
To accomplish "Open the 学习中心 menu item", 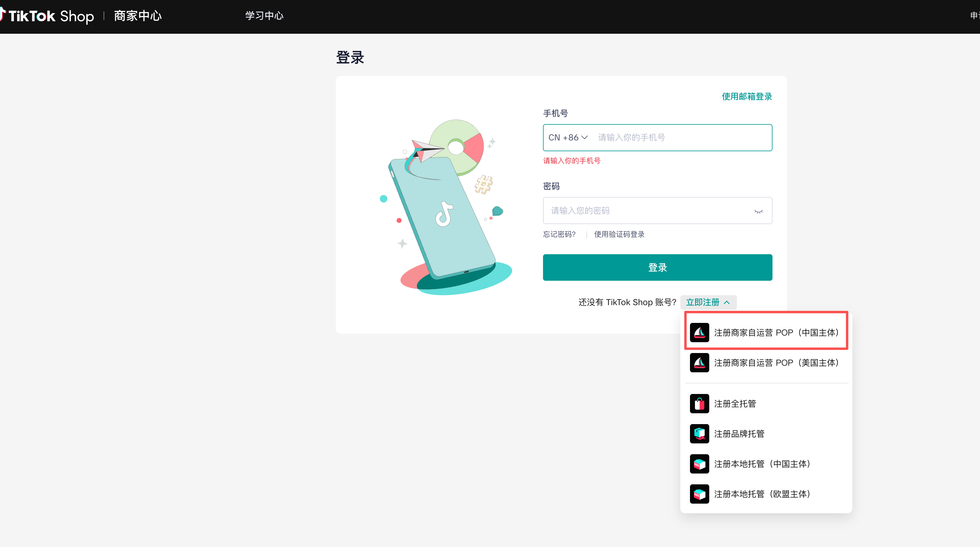I will click(264, 16).
